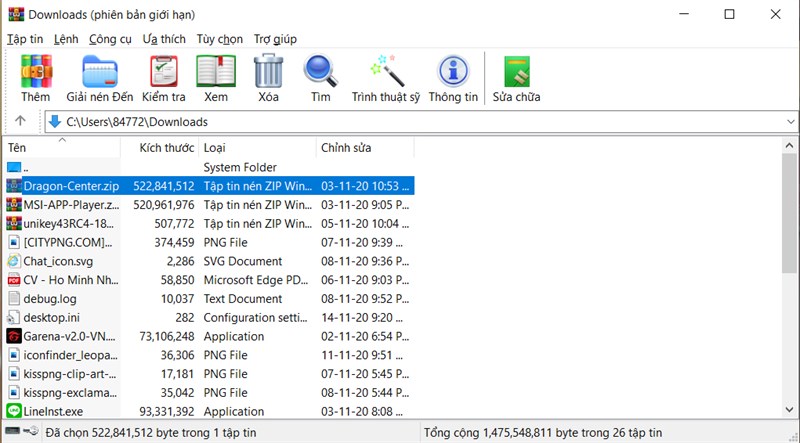Click the 'Text Document' type cell
The image size is (800, 443).
coord(243,299)
